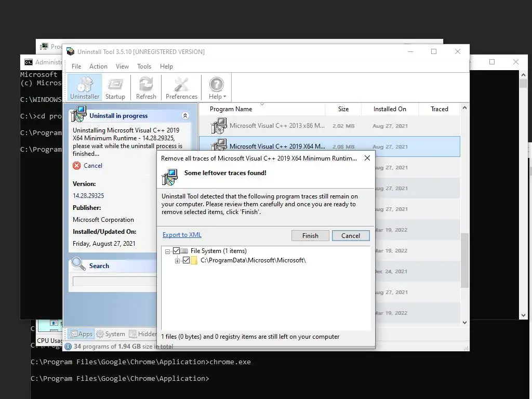The height and width of the screenshot is (399, 532).
Task: Maximize the Uninstall Tool window
Action: click(434, 51)
